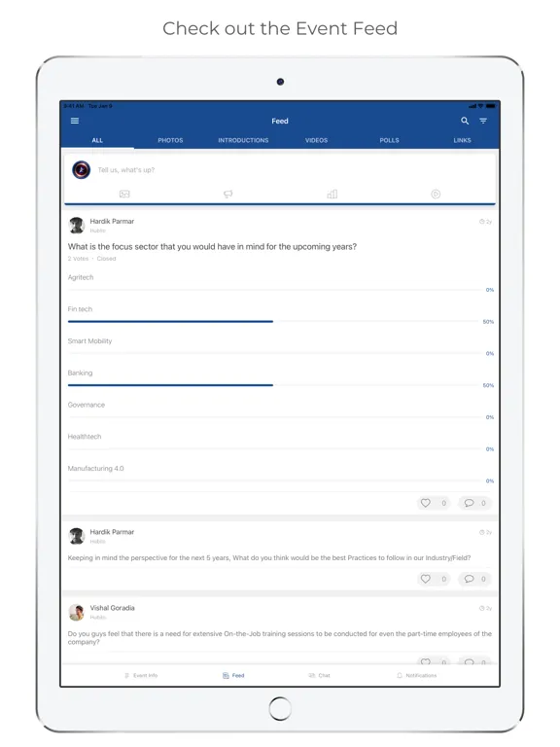The height and width of the screenshot is (747, 560).
Task: Select the VIDEOS tab
Action: tap(316, 140)
